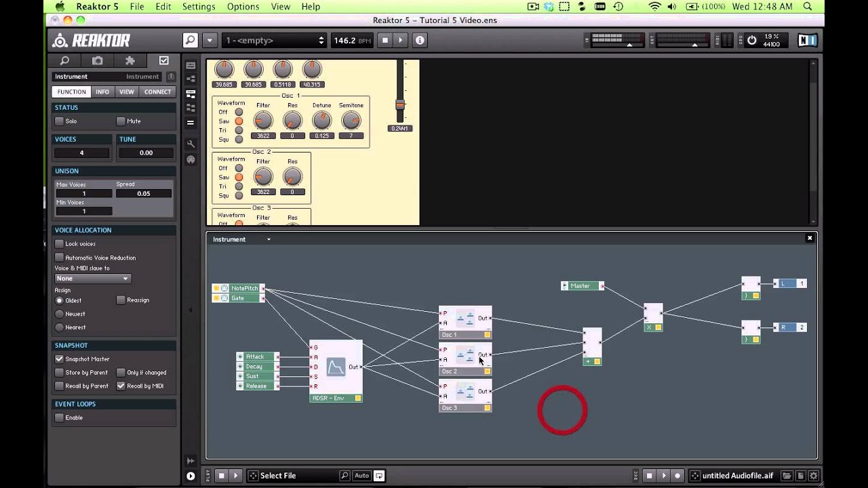Expand the sidebar using the double-arrow at the bottom

click(x=191, y=461)
